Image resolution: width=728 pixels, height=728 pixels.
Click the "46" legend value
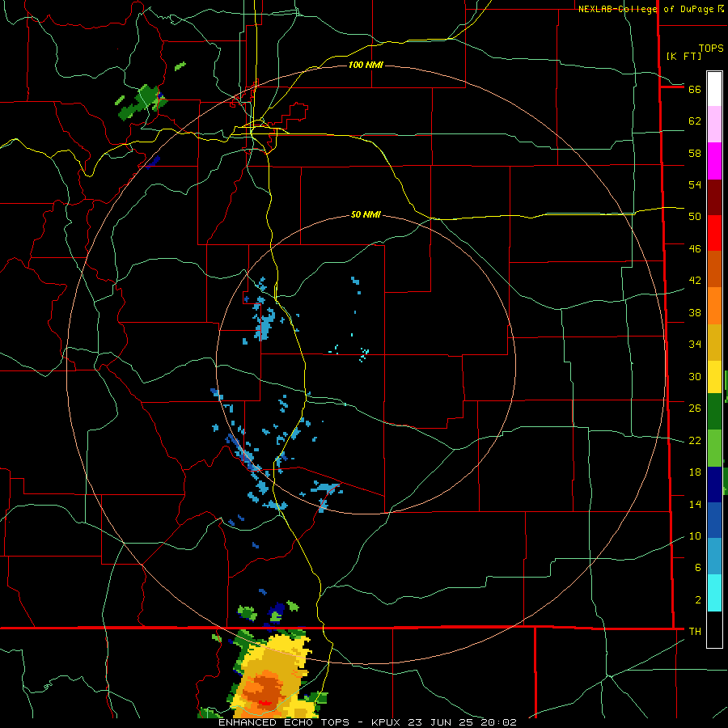click(x=695, y=249)
